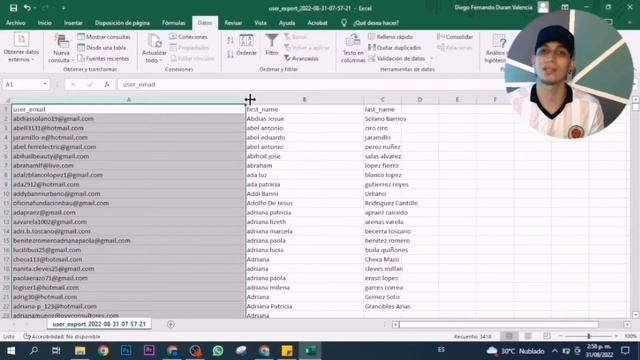Open notification center icon
Viewport: 640px width, 360px height.
pyautogui.click(x=625, y=351)
